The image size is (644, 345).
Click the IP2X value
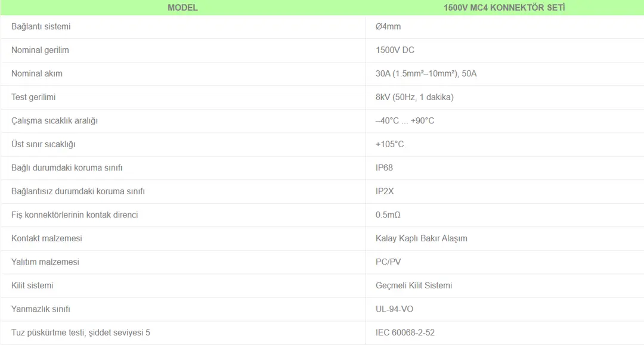click(385, 191)
